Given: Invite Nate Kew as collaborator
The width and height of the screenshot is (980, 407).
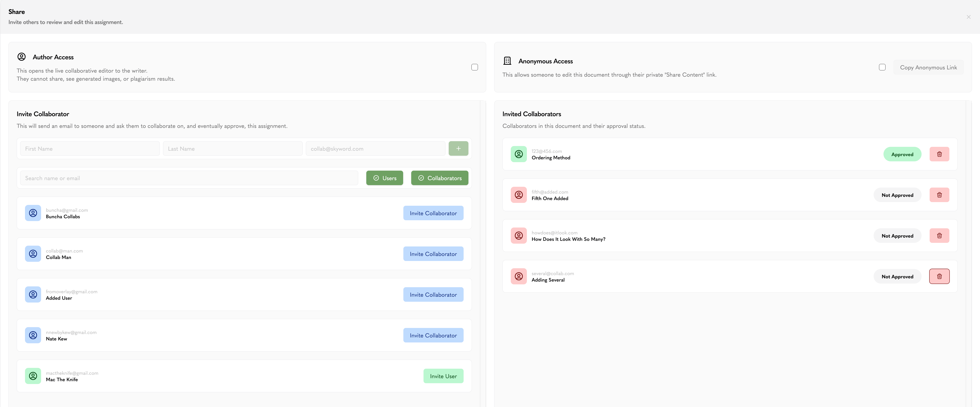Looking at the screenshot, I should click(x=433, y=335).
